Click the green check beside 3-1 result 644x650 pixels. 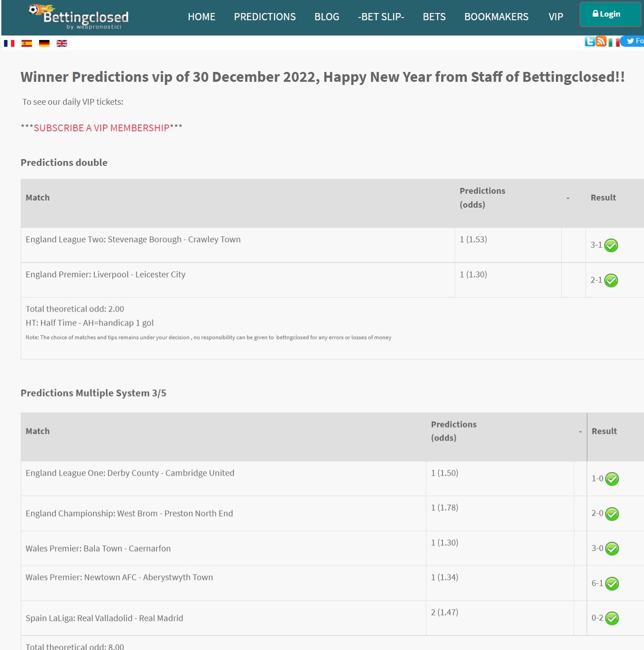click(611, 245)
